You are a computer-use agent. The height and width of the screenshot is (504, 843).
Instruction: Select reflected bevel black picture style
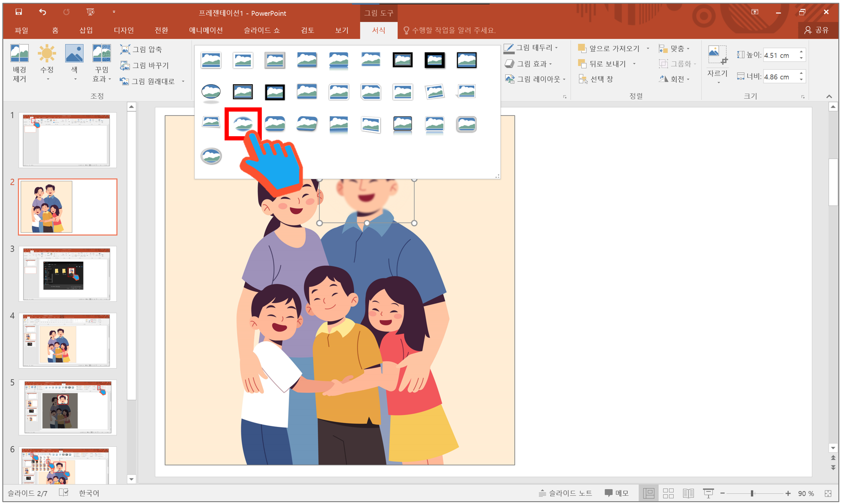(x=403, y=124)
